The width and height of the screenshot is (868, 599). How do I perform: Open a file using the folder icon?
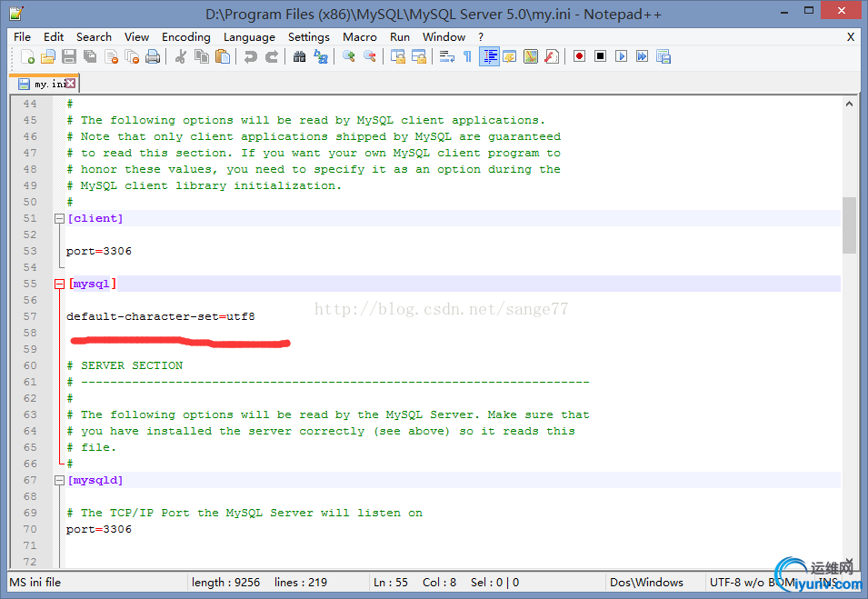[x=48, y=56]
